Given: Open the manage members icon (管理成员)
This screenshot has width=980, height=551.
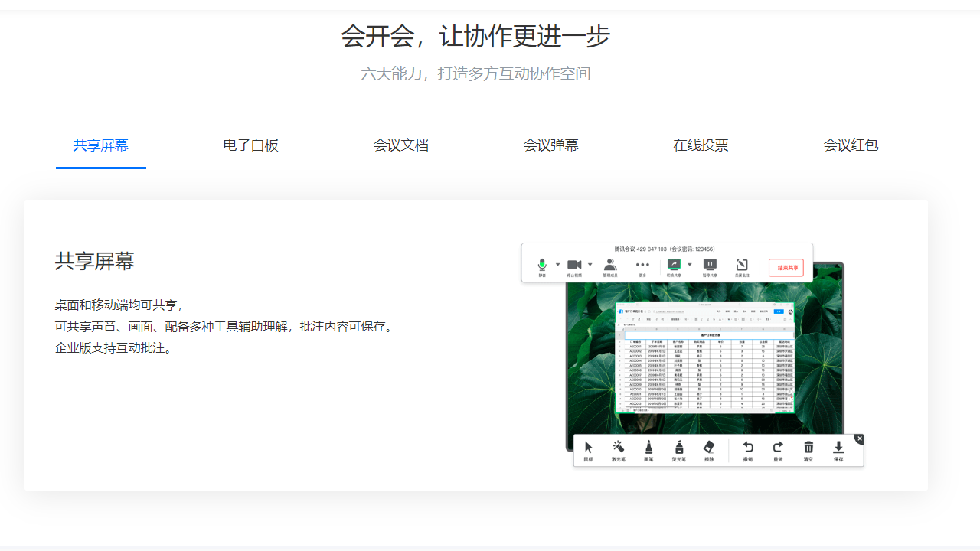Looking at the screenshot, I should [x=610, y=266].
